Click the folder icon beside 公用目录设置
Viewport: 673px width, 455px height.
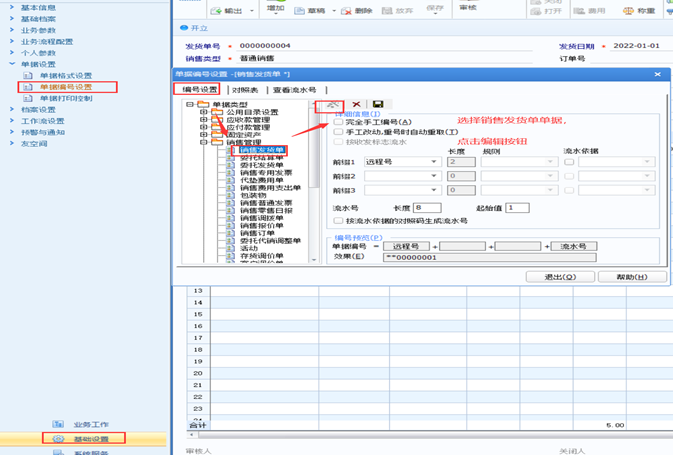tap(217, 112)
